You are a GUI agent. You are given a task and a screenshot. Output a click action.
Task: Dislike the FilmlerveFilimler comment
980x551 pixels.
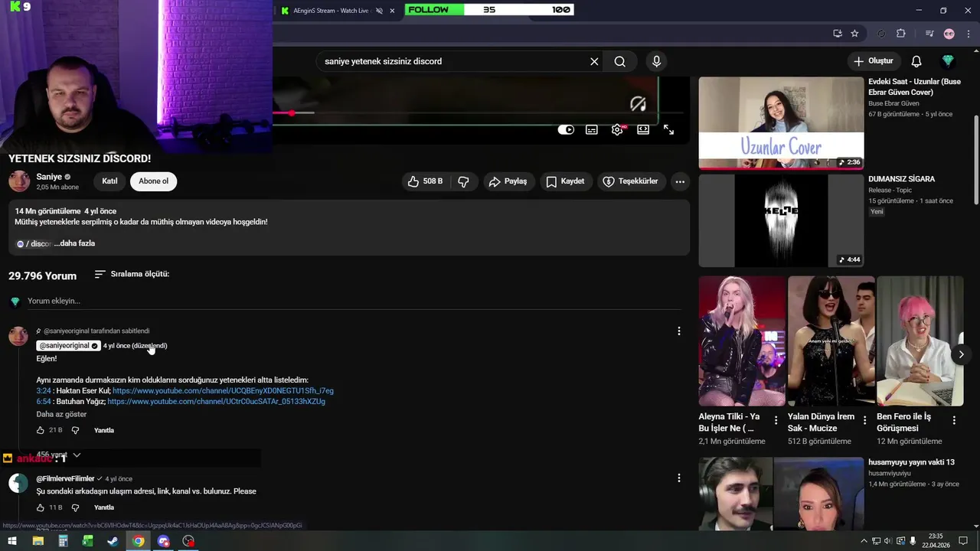click(x=75, y=507)
